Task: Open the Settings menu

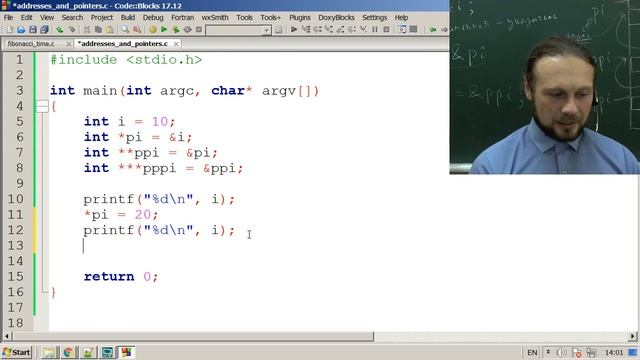Action: (x=374, y=18)
